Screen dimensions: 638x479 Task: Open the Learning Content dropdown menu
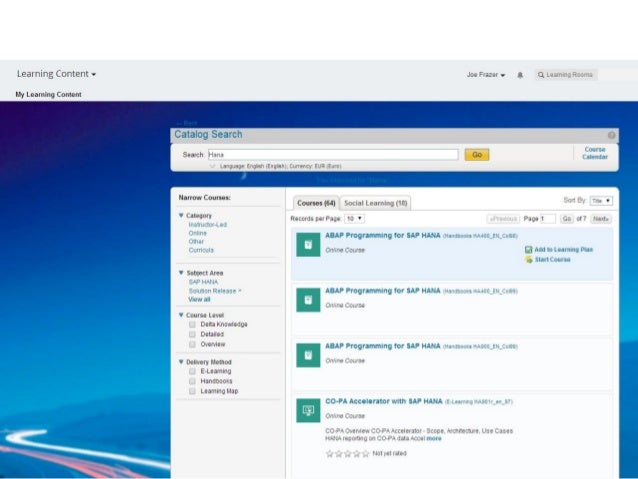(x=56, y=74)
